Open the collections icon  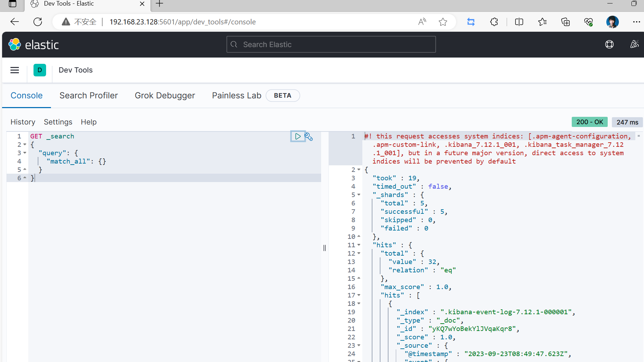(x=565, y=22)
